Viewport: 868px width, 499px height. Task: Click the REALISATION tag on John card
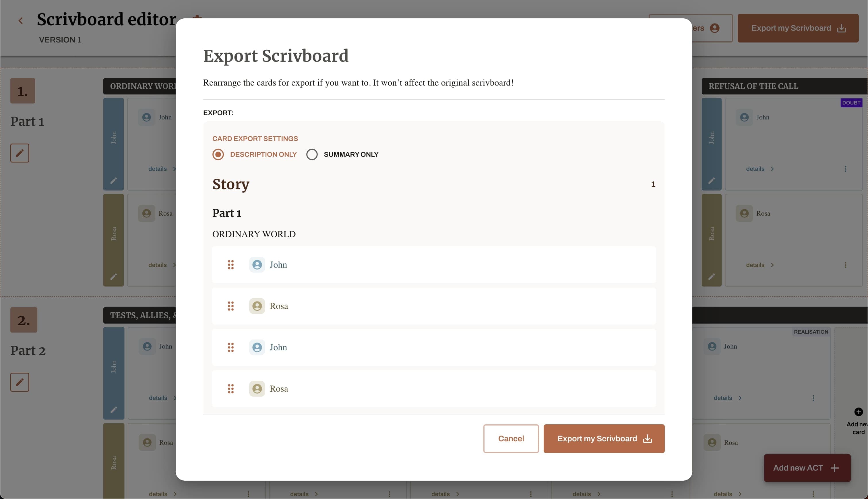pyautogui.click(x=811, y=332)
